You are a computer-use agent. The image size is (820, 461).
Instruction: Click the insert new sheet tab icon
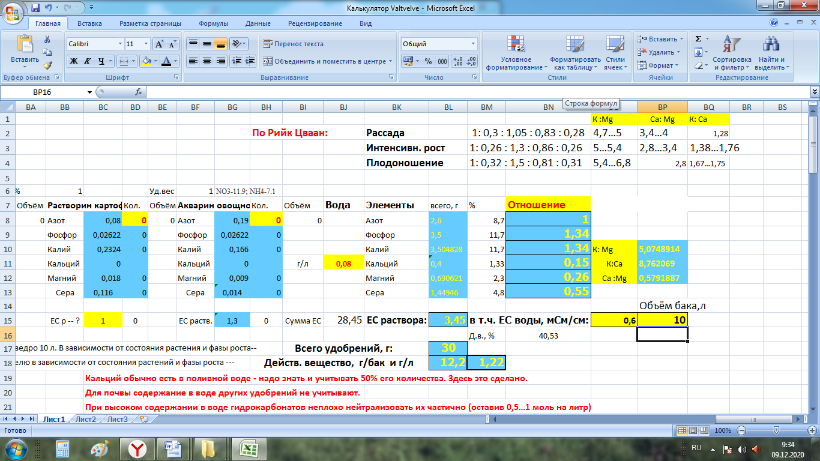coord(143,419)
